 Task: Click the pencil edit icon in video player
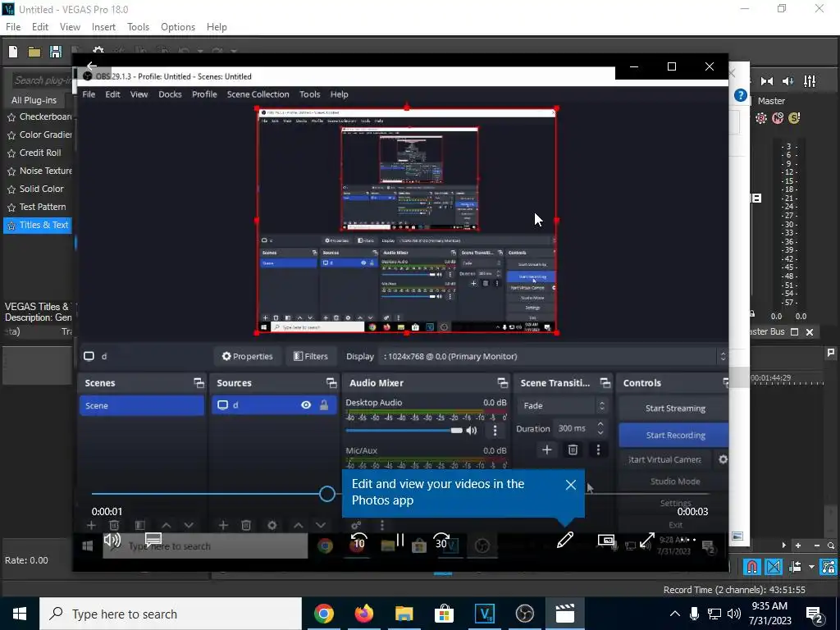pyautogui.click(x=565, y=540)
